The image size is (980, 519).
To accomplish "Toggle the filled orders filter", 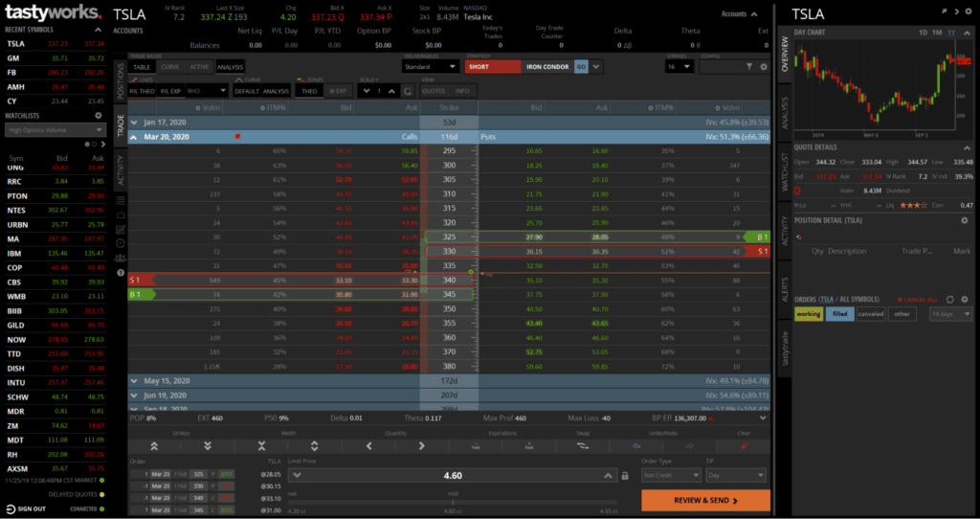I will pos(839,314).
